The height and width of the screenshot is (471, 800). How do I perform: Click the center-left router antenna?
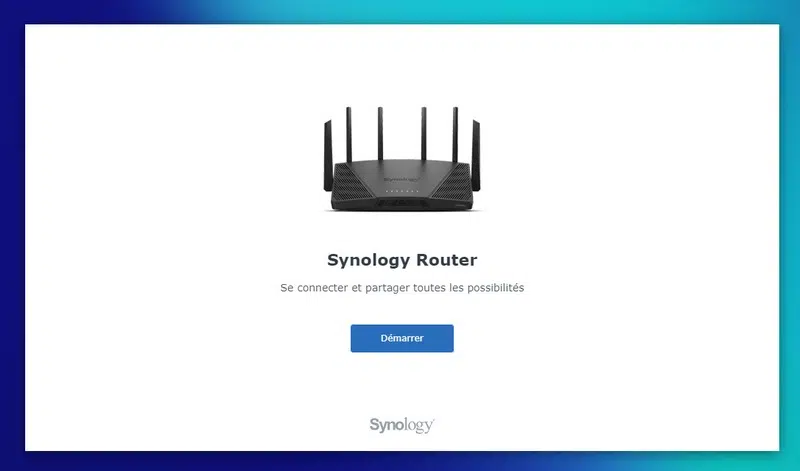coord(380,134)
